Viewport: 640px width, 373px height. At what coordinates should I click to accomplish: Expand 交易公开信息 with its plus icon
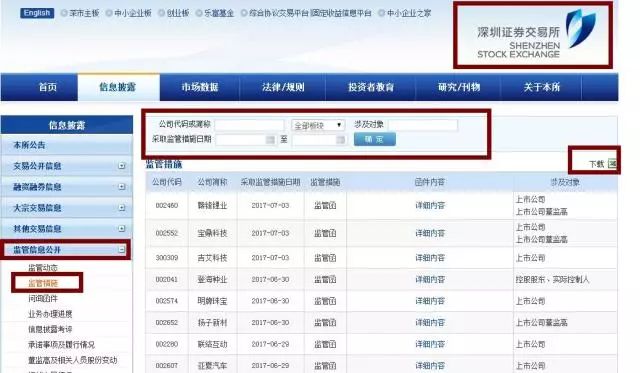[x=122, y=166]
